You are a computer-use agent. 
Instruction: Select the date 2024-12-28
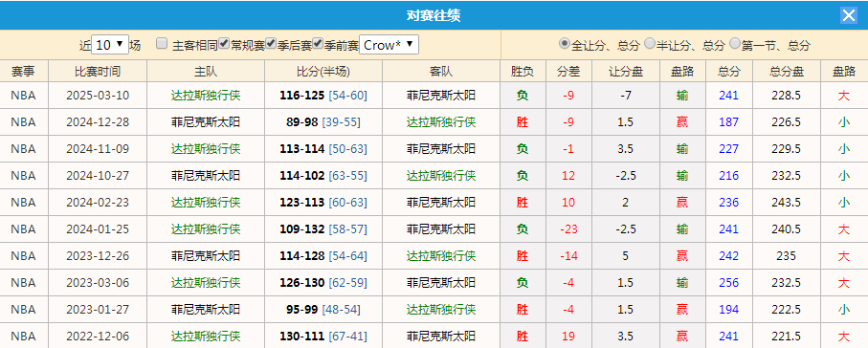pos(98,122)
